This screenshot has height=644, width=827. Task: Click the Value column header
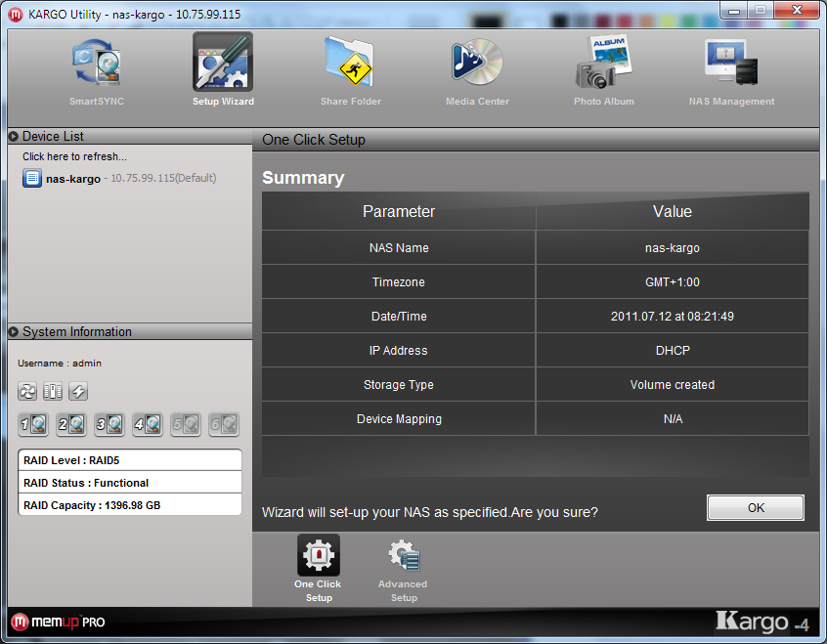coord(673,211)
